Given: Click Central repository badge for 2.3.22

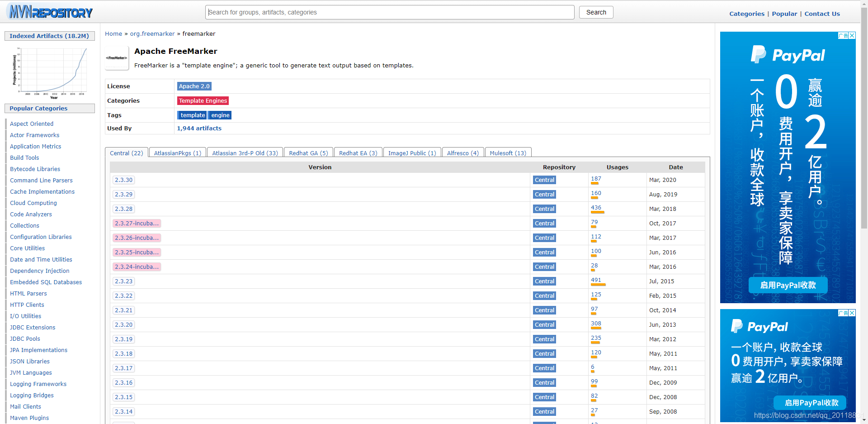Looking at the screenshot, I should pyautogui.click(x=544, y=295).
